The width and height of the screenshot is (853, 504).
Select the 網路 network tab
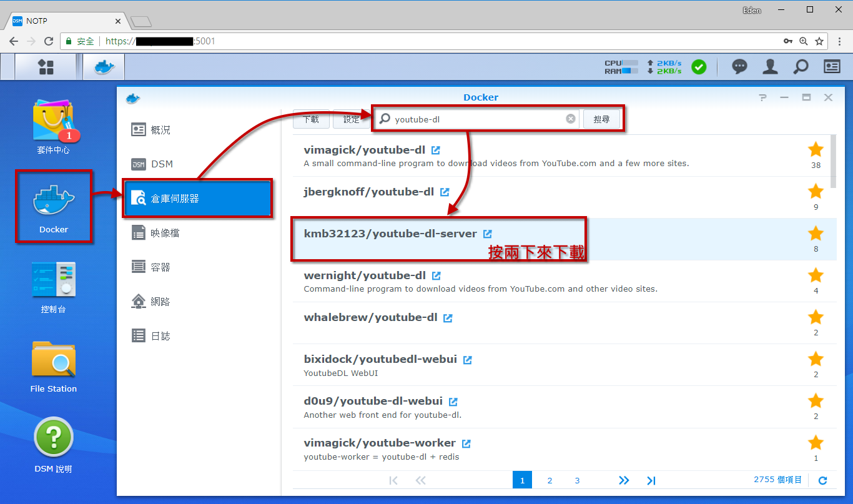(x=199, y=302)
